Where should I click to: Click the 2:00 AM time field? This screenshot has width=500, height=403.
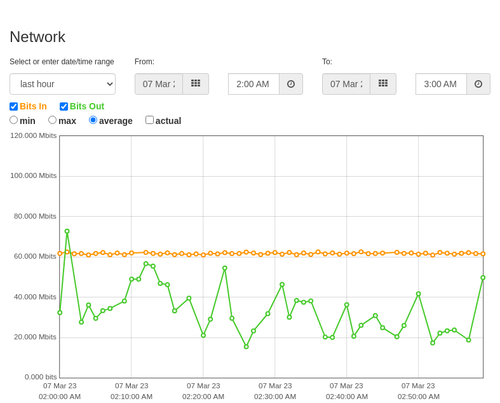pyautogui.click(x=254, y=84)
